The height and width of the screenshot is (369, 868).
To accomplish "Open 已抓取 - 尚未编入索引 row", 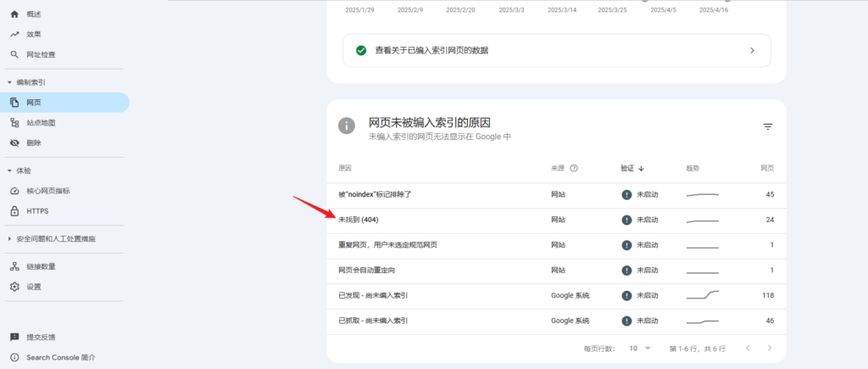I will tap(556, 321).
